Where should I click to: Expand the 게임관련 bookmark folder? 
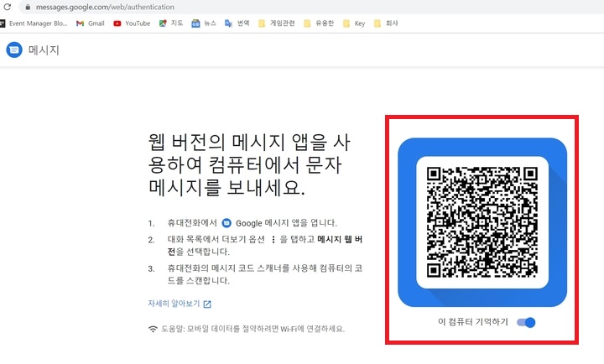(276, 23)
